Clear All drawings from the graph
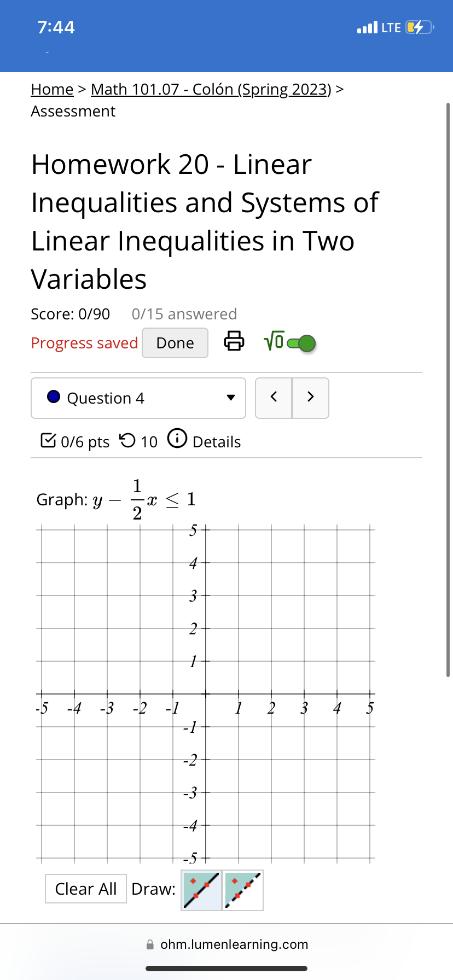The width and height of the screenshot is (453, 980). pos(86,889)
